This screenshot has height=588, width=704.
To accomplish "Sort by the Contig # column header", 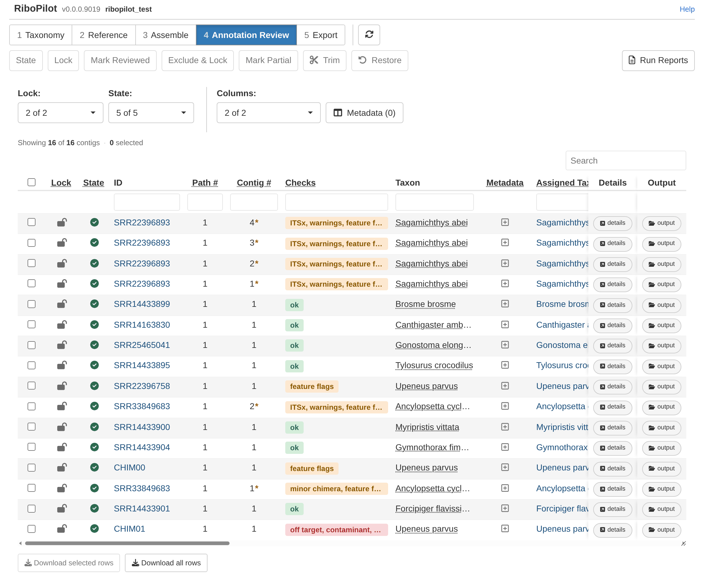I will (x=254, y=183).
